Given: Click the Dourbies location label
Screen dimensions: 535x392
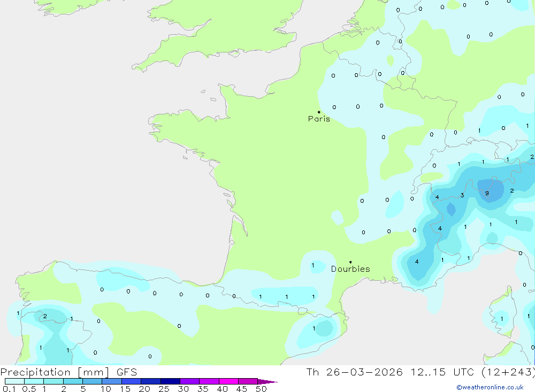Looking at the screenshot, I should tap(350, 269).
